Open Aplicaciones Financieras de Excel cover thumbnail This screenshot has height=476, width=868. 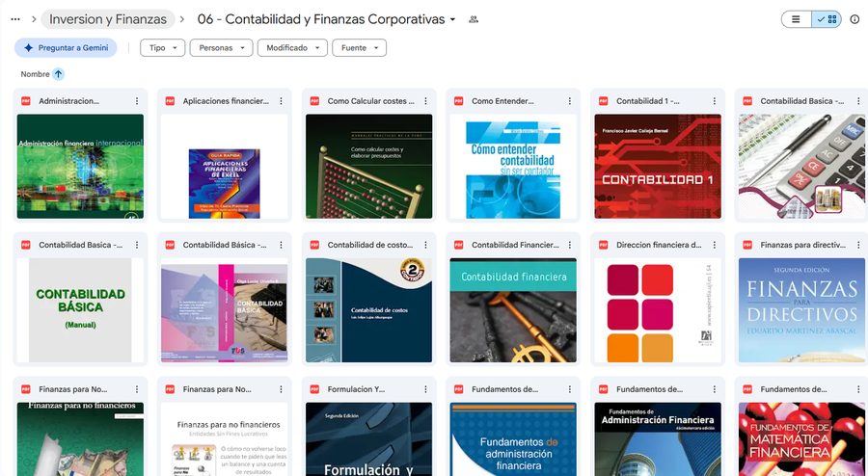tap(224, 167)
